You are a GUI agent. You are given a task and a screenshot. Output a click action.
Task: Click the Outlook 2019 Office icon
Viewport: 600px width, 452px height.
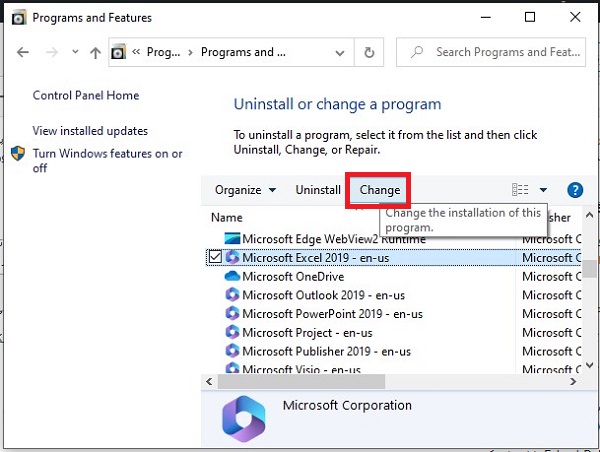pos(232,295)
